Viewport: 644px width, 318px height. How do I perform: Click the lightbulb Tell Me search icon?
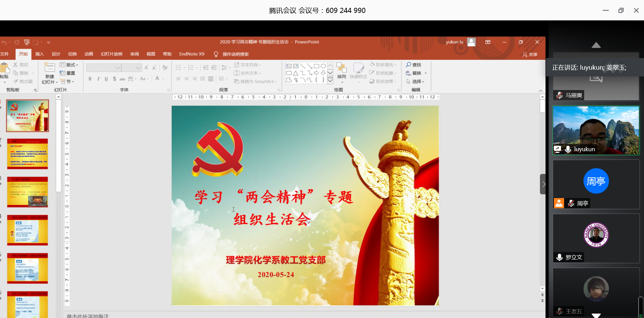pyautogui.click(x=216, y=54)
